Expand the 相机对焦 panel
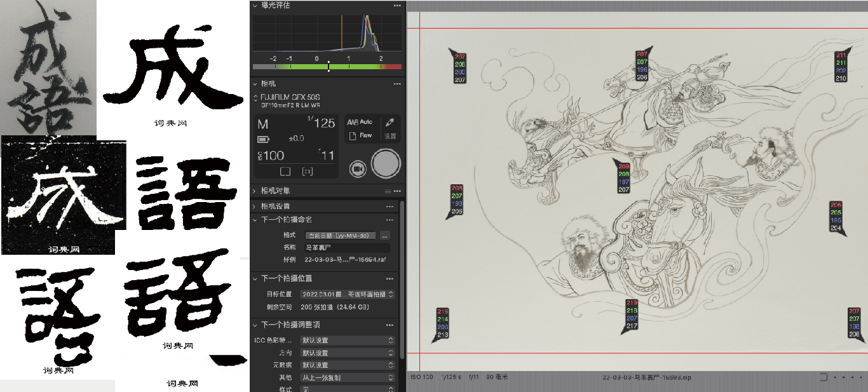The width and height of the screenshot is (868, 392). (255, 191)
